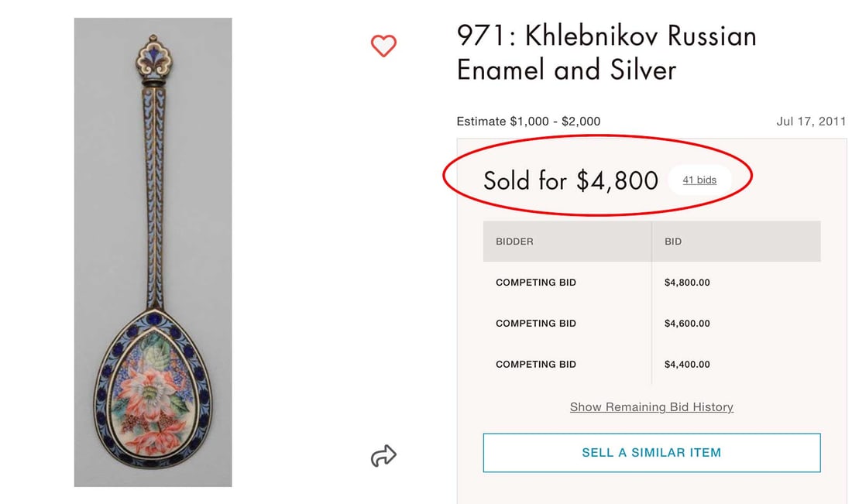Click the second COMPETING BID row label
Viewport: 852px width, 504px height.
pos(536,324)
